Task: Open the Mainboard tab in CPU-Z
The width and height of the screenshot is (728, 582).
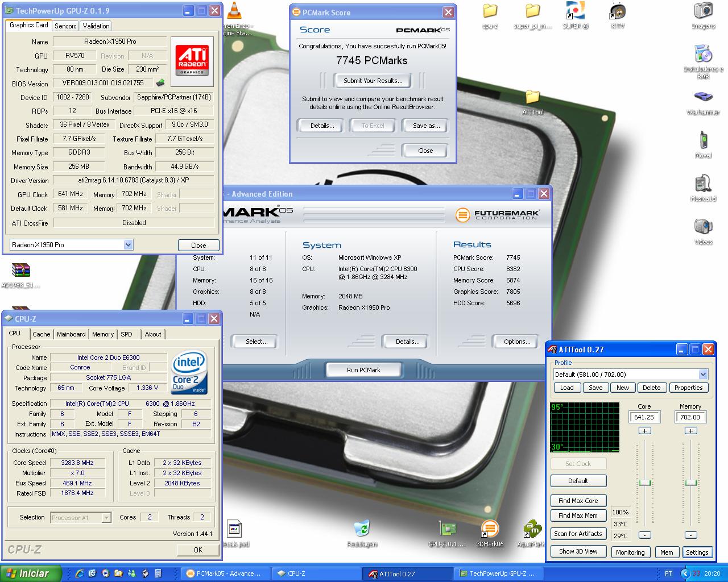Action: click(71, 334)
